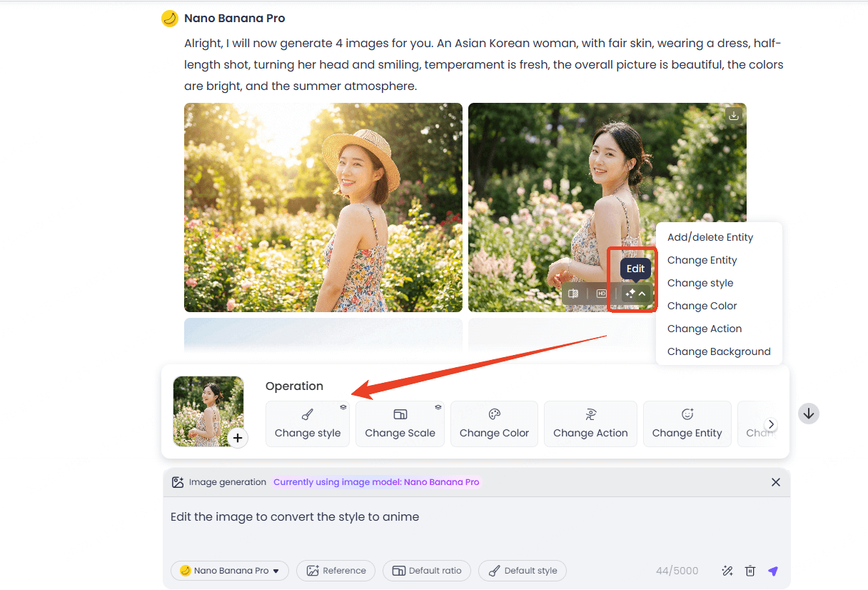The height and width of the screenshot is (590, 868).
Task: Click the magic wand prompt enhance icon
Action: [x=727, y=571]
